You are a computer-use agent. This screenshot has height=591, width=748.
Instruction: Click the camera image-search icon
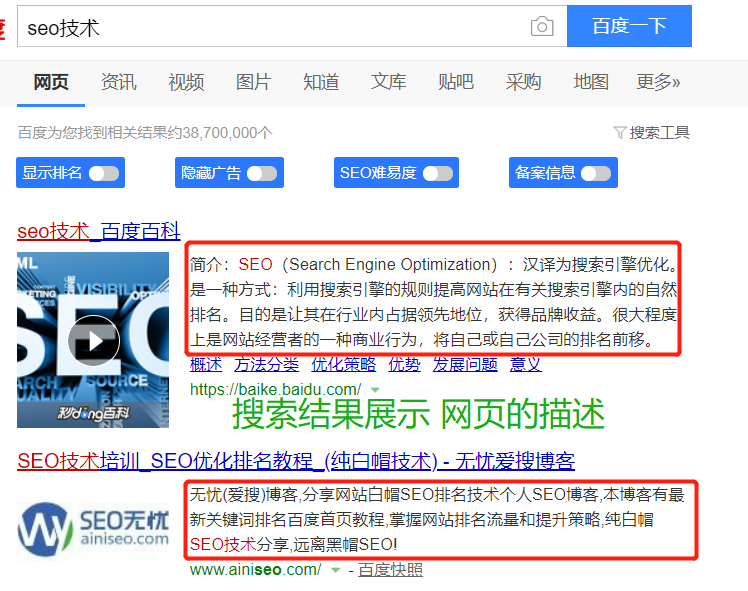(542, 26)
